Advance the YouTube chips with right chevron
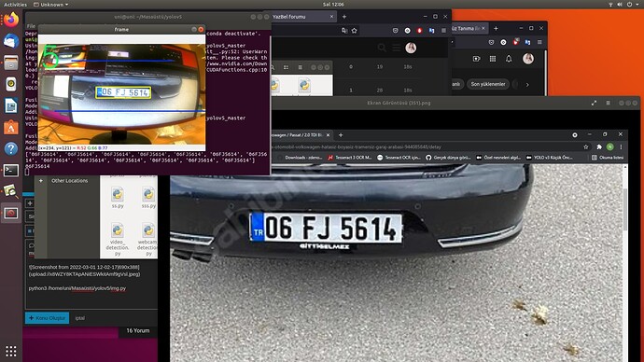644x362 pixels. point(527,85)
